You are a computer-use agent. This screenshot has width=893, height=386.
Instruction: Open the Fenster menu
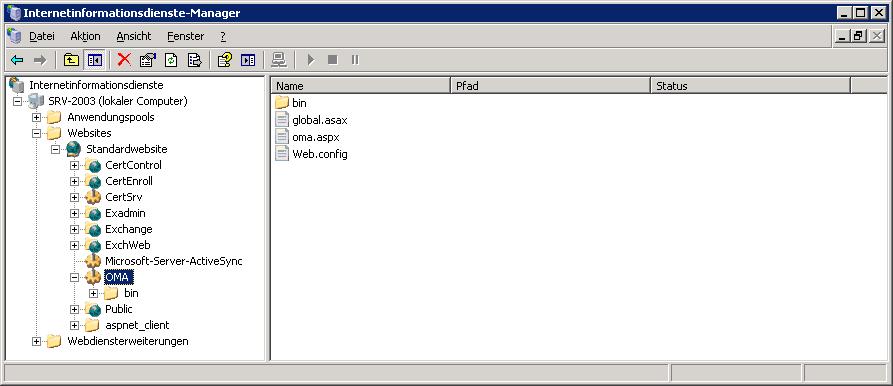tap(186, 36)
